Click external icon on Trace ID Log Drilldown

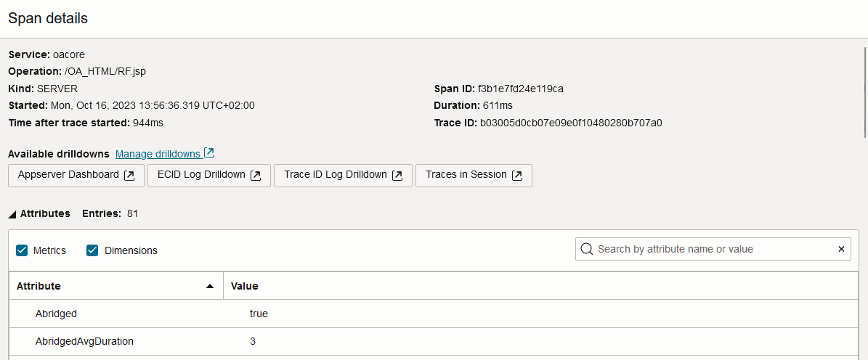[x=397, y=176]
